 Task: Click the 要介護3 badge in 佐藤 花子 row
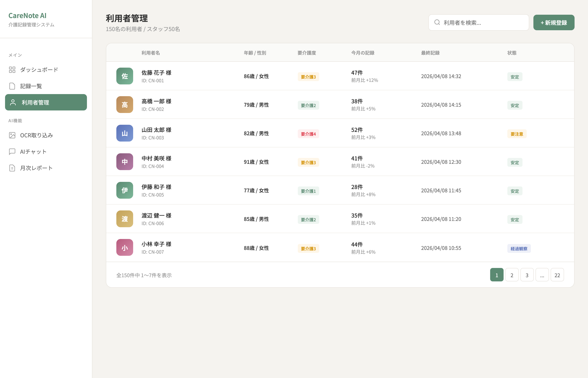click(308, 77)
